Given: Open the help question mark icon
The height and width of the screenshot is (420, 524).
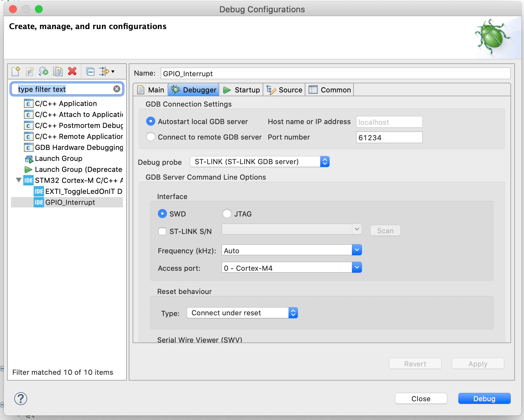Looking at the screenshot, I should (21, 398).
